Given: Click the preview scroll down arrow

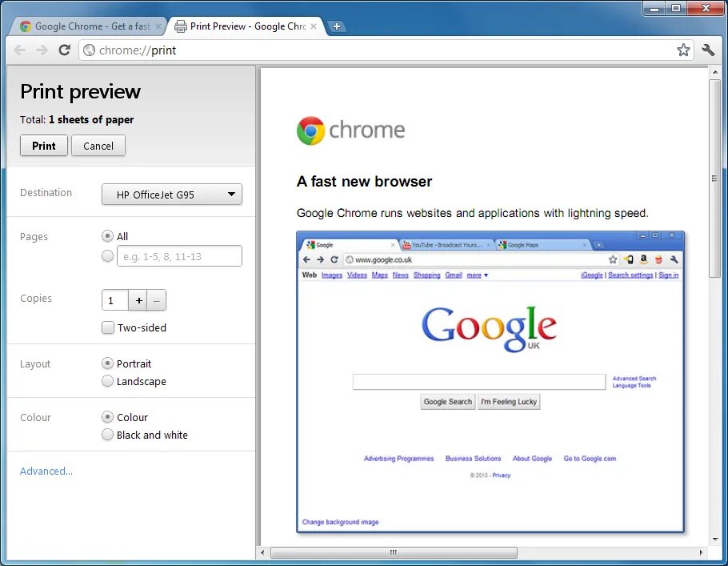Looking at the screenshot, I should coord(714,540).
